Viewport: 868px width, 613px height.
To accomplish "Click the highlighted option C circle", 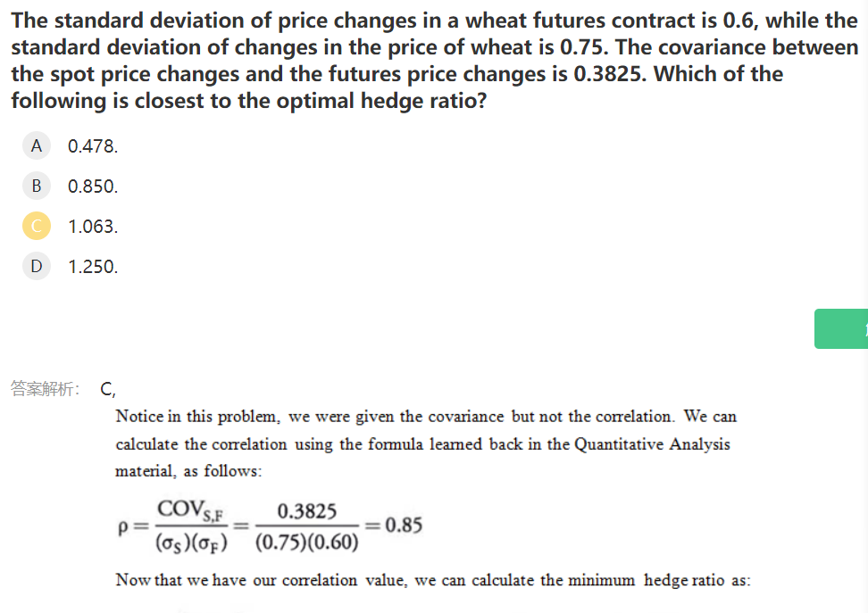I will coord(36,226).
